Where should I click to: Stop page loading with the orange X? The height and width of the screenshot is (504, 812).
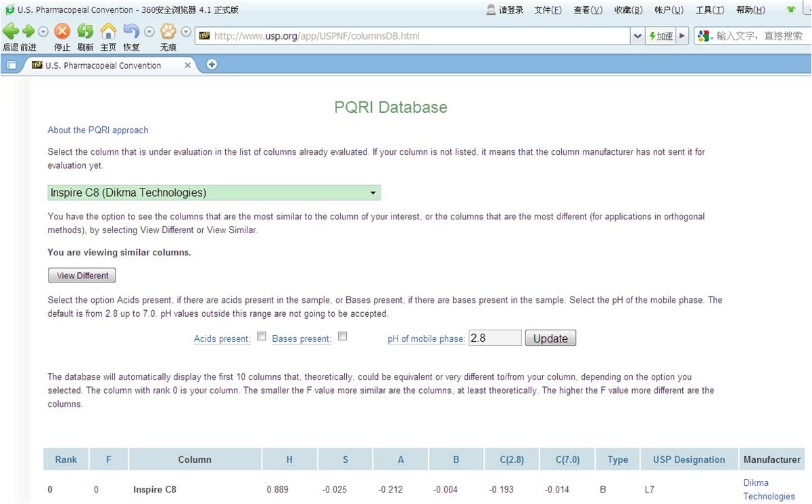click(x=62, y=31)
